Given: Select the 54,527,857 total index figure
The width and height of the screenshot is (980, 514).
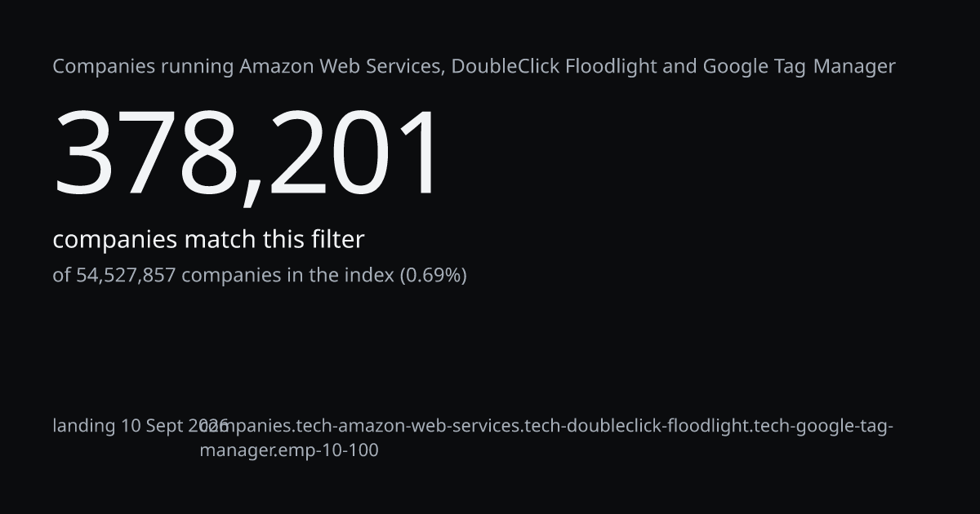Looking at the screenshot, I should 126,275.
